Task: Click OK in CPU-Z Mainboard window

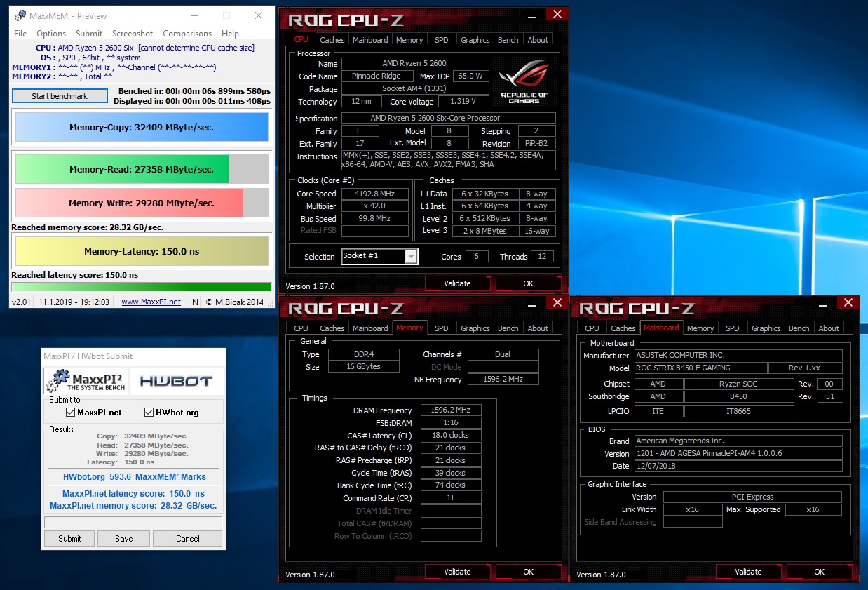Action: [820, 572]
